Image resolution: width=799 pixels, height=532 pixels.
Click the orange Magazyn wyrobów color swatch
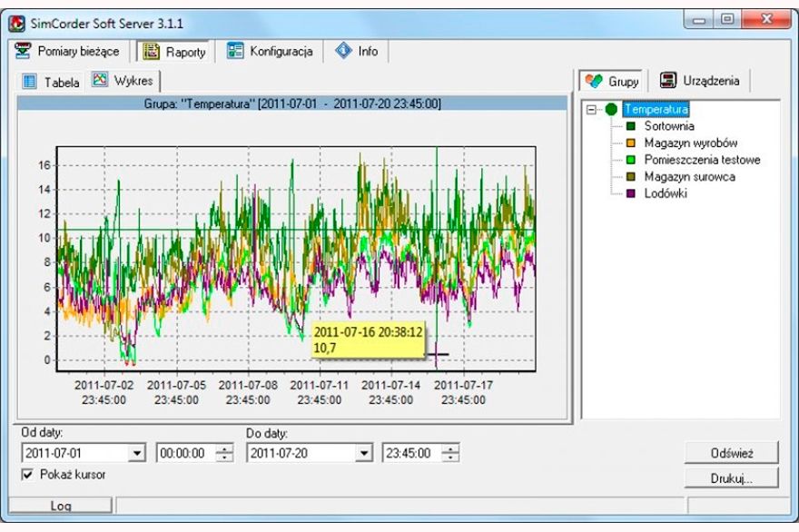pyautogui.click(x=631, y=143)
